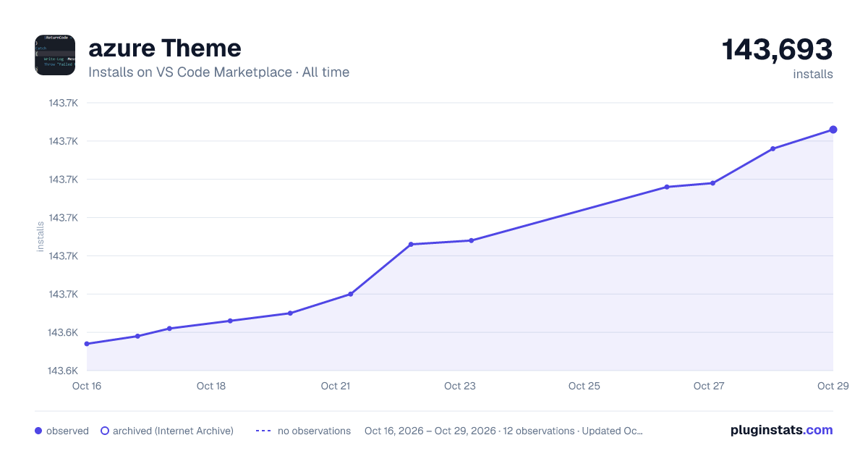Click the 'archived (Internet Archive)' legend label
This screenshot has width=868, height=456.
(x=173, y=431)
